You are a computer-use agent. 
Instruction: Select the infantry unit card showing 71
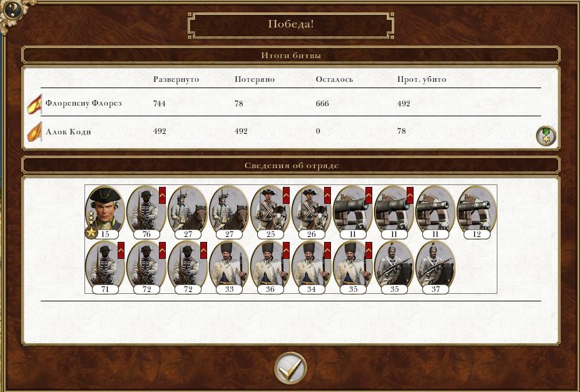(x=105, y=267)
